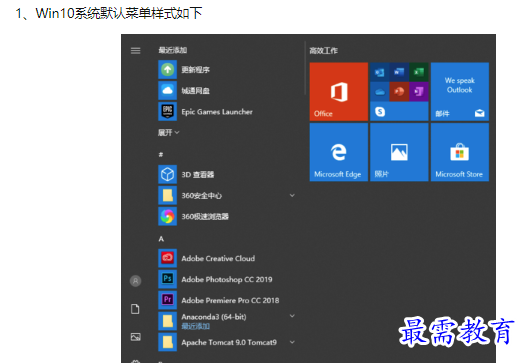Open the Skype icon in tile

pos(380,111)
